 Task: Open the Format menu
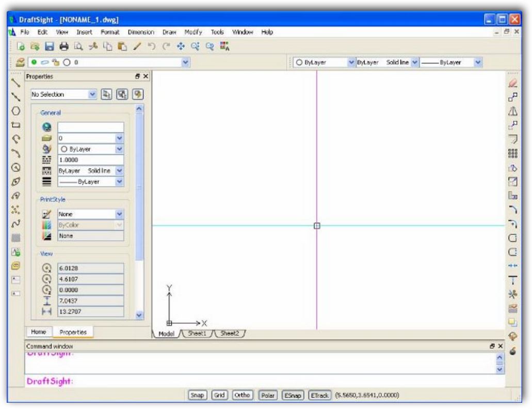[x=110, y=32]
